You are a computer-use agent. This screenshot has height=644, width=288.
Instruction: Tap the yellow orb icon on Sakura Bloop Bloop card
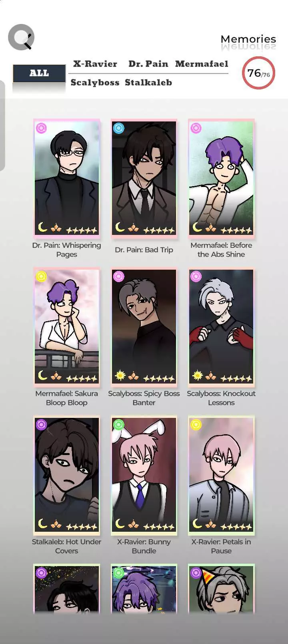(41, 276)
